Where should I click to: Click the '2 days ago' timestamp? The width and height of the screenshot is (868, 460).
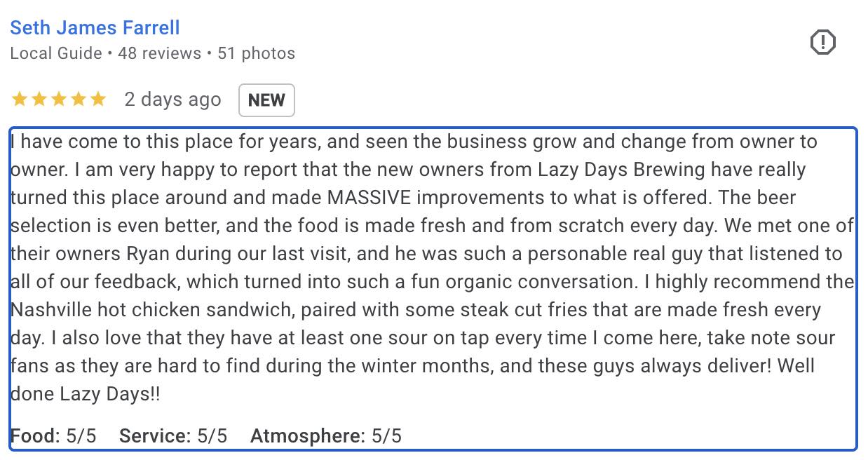172,100
